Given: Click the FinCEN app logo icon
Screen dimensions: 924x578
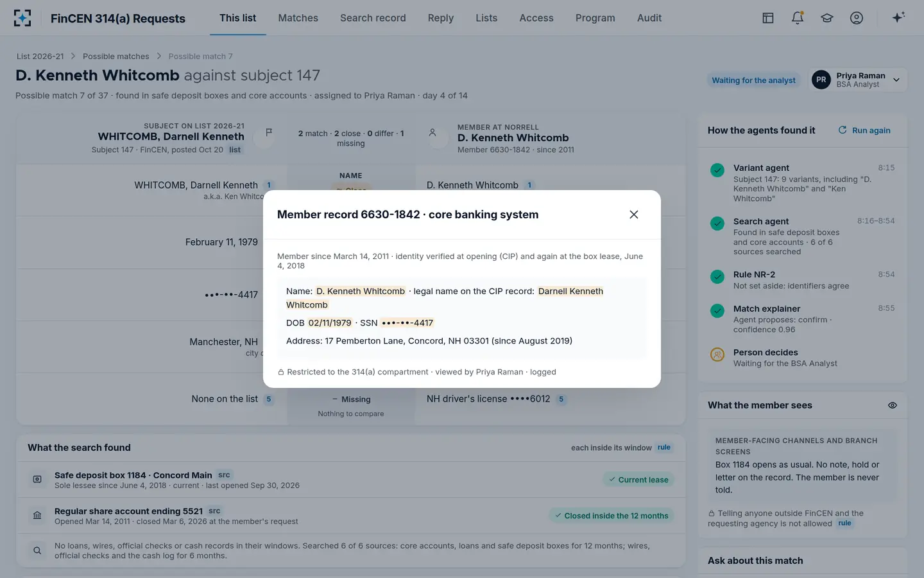Looking at the screenshot, I should (22, 18).
